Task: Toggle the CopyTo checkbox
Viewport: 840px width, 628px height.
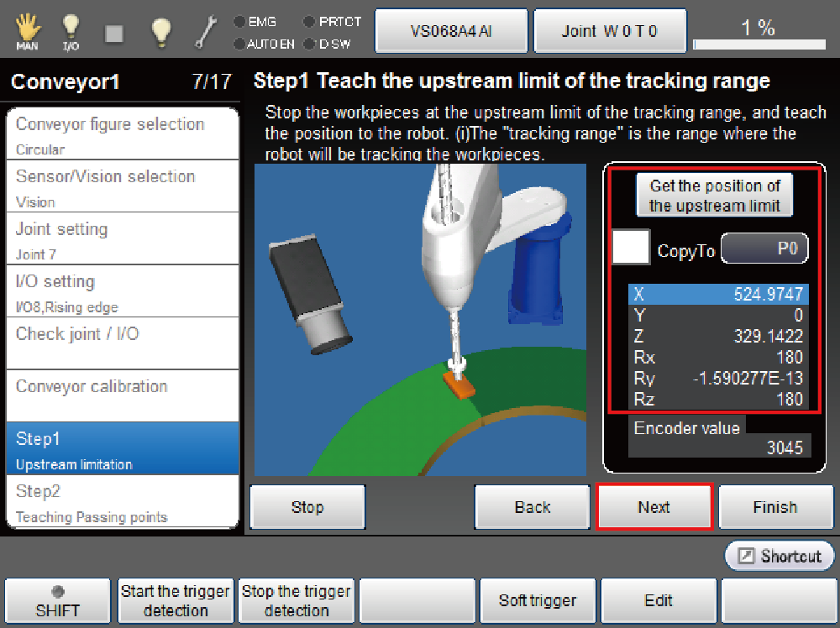Action: tap(631, 249)
